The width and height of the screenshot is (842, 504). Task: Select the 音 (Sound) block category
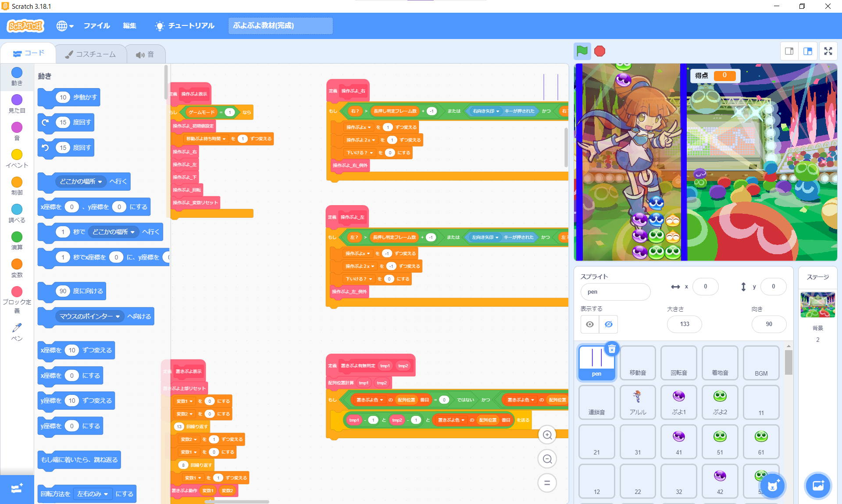[17, 131]
